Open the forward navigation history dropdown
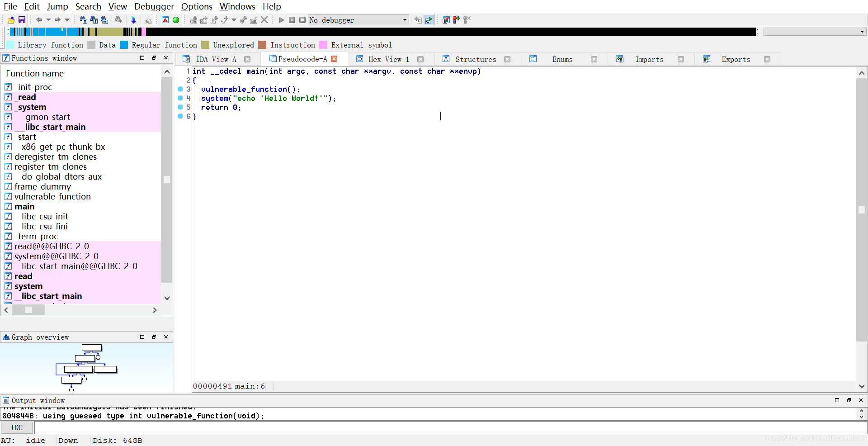 coord(67,20)
